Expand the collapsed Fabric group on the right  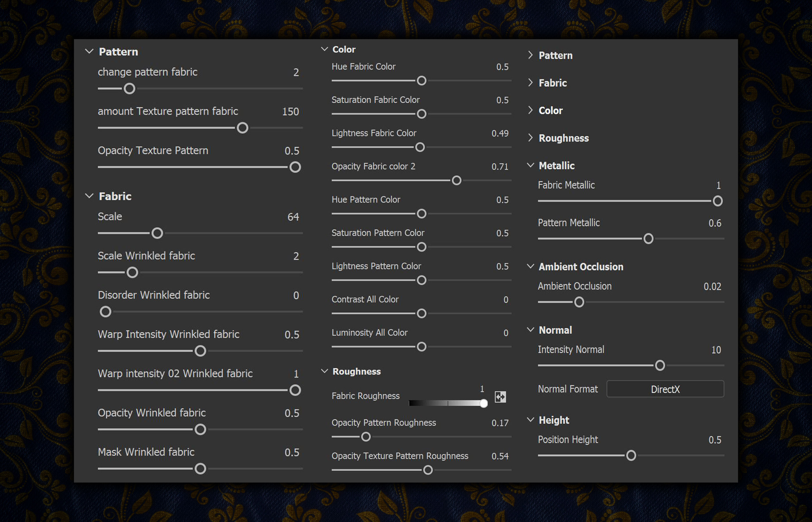pyautogui.click(x=530, y=82)
